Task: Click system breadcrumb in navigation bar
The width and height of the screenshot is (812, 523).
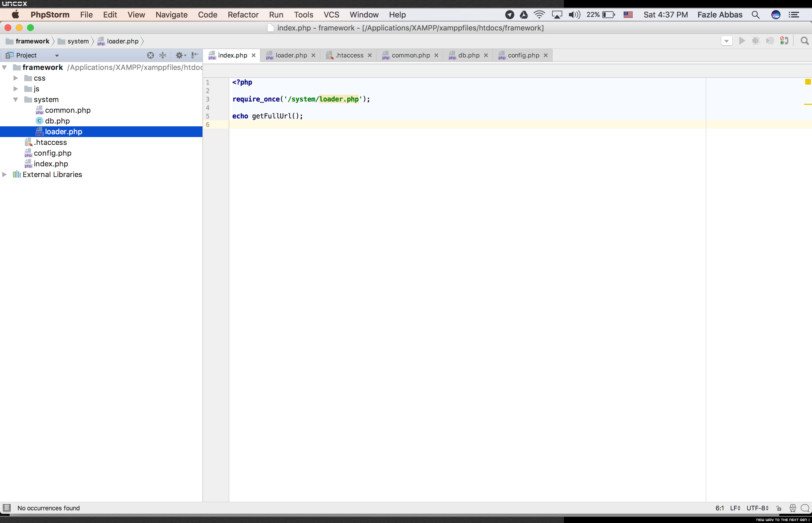Action: point(73,41)
